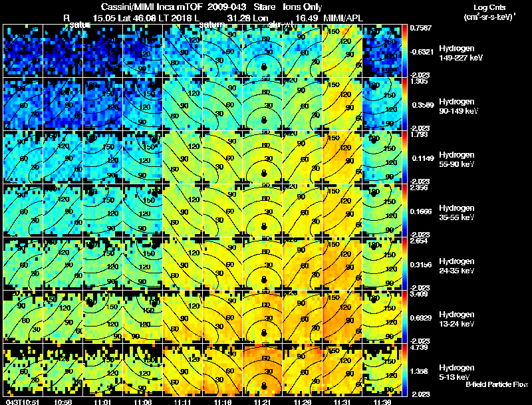Open the 5-13 keV panel at 11:21
The image size is (532, 405).
pos(263,370)
